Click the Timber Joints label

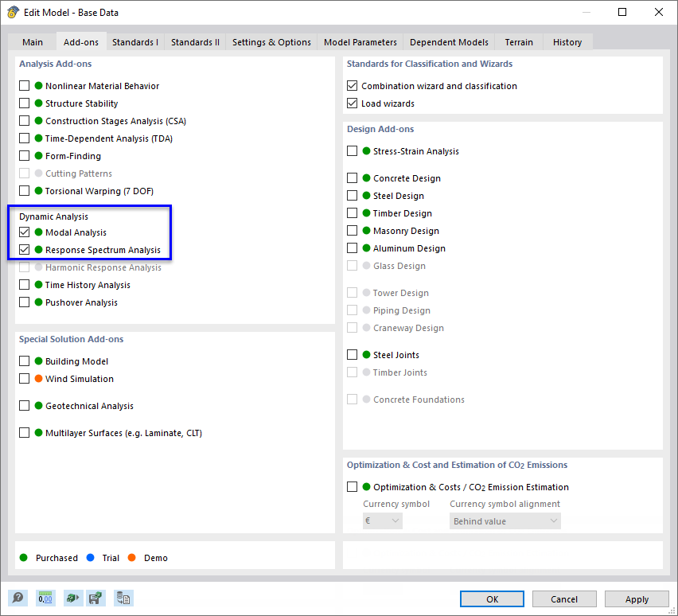(x=400, y=372)
